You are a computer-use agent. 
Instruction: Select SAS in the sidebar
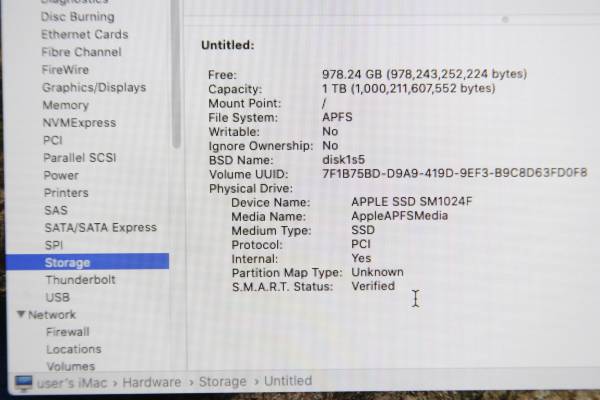point(56,210)
